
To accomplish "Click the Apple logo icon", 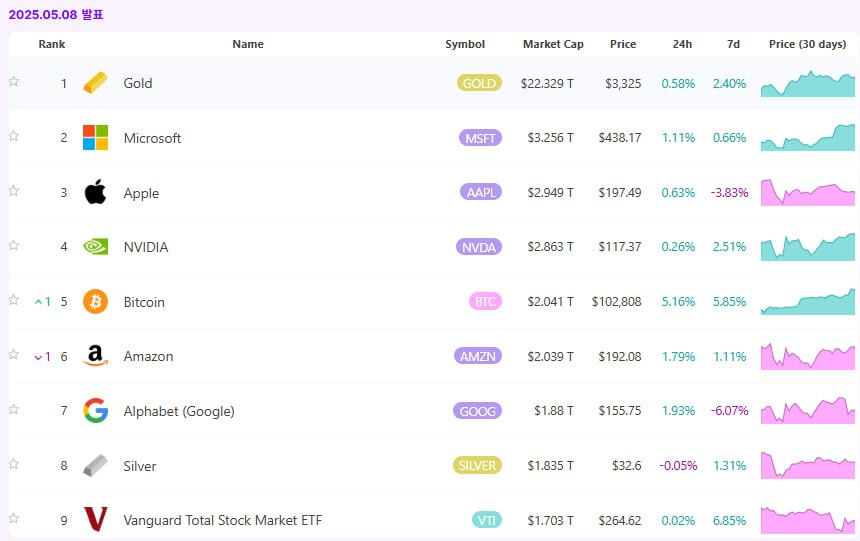I will [95, 192].
